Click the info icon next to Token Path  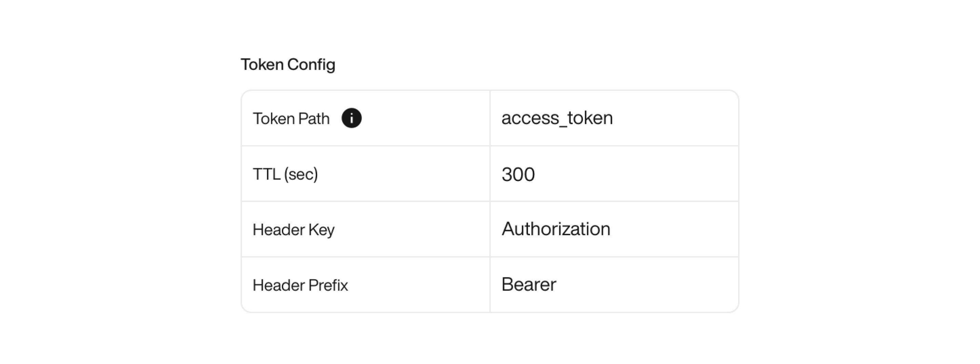point(351,118)
